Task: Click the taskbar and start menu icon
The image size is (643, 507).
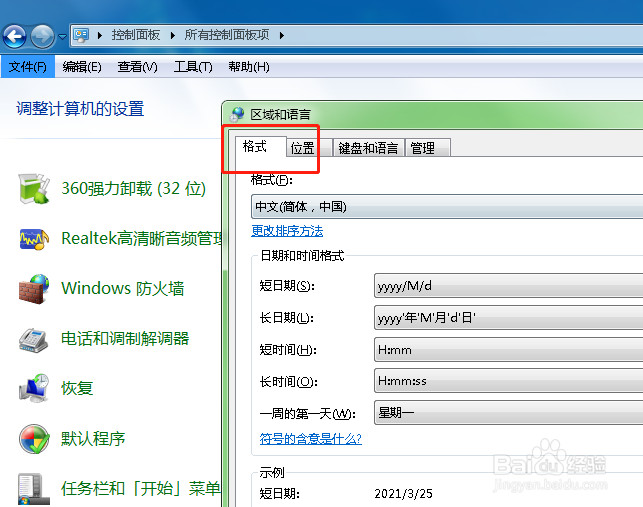Action: pos(34,489)
